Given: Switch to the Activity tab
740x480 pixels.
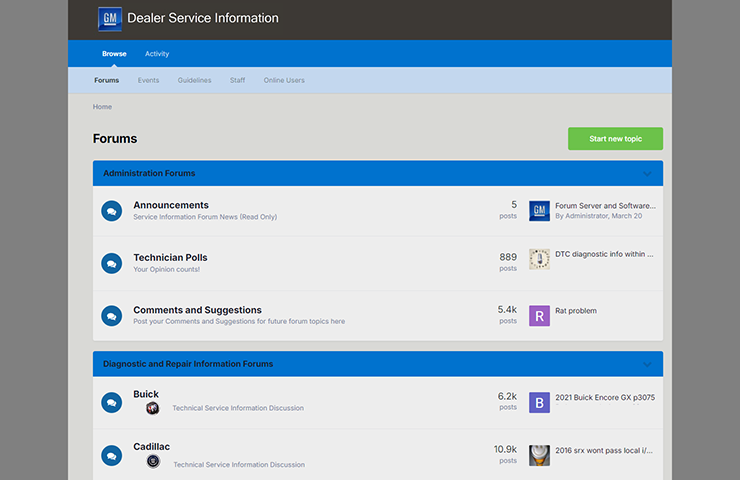Looking at the screenshot, I should [157, 54].
